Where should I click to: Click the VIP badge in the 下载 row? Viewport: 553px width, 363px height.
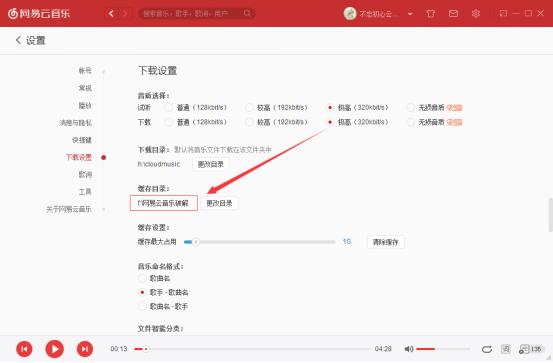coord(455,122)
